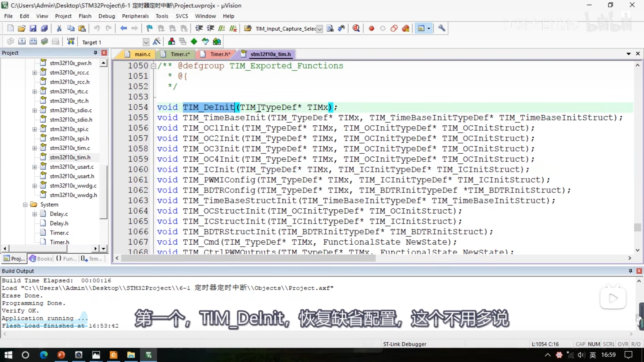The height and width of the screenshot is (362, 644).
Task: Expand the stm32f10x_tim.c tree node
Action: pyautogui.click(x=34, y=148)
